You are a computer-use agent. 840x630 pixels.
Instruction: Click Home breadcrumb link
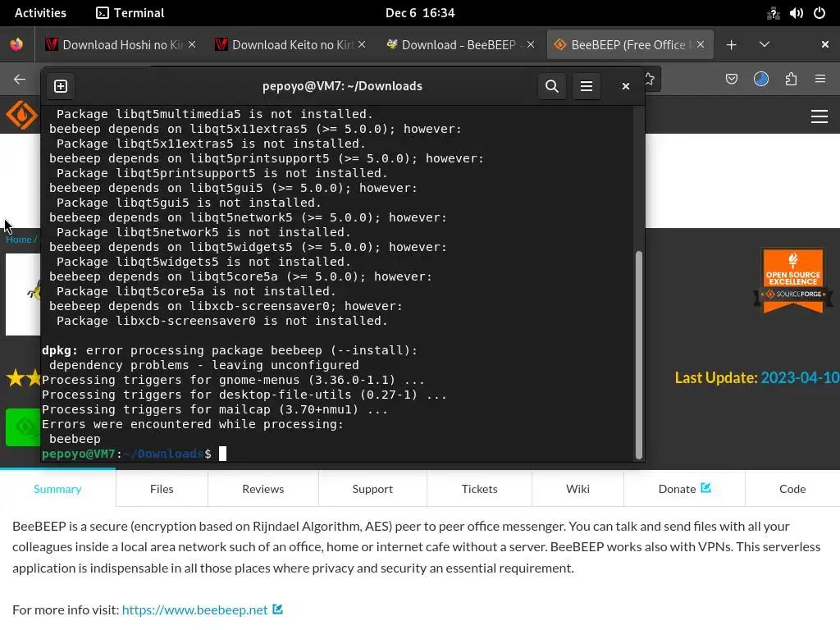(19, 240)
